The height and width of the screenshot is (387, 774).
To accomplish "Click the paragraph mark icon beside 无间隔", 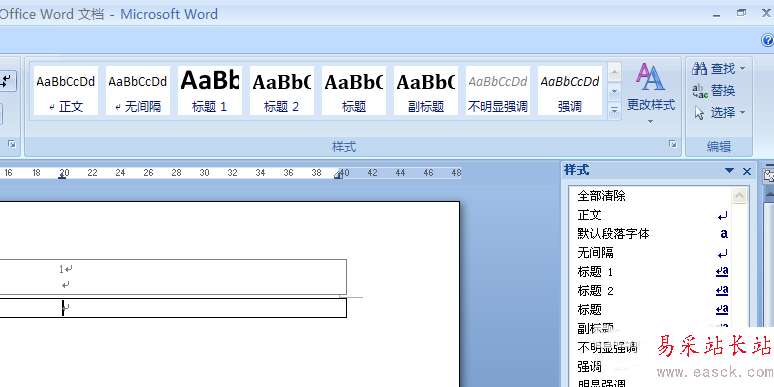I will pos(723,254).
